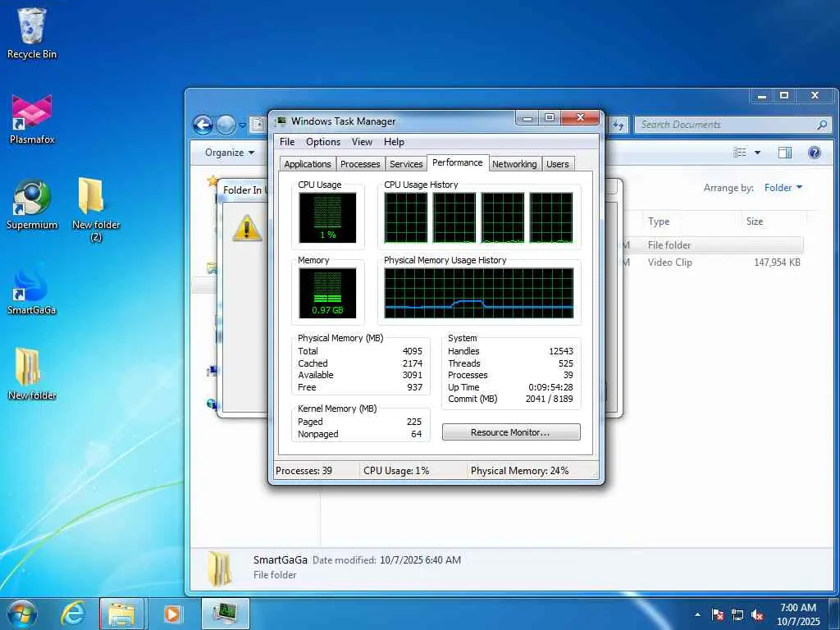
Task: Open the view options dropdown arrow
Action: pos(757,153)
